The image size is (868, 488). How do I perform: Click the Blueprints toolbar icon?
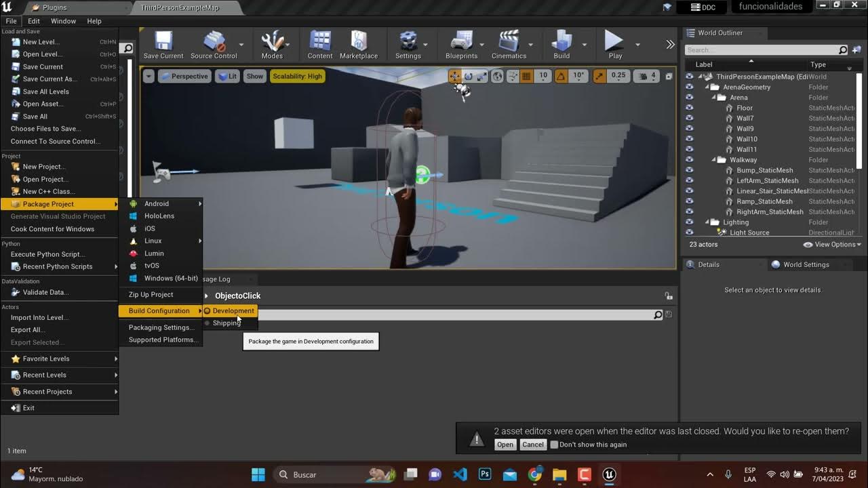coord(462,41)
